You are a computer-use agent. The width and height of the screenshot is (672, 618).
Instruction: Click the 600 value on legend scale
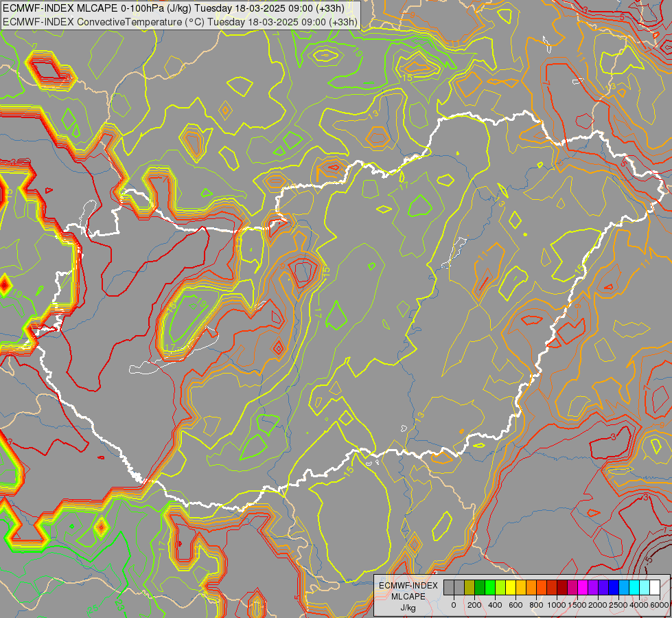pos(515,605)
